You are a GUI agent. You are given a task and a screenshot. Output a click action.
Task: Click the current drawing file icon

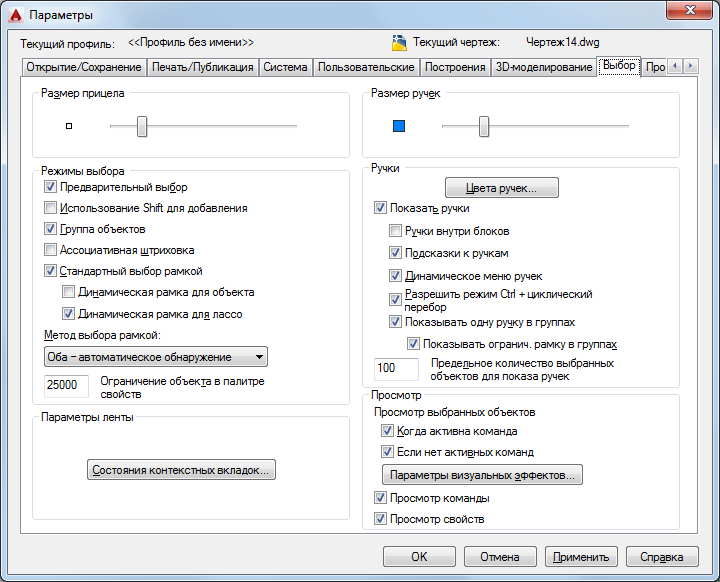point(399,43)
